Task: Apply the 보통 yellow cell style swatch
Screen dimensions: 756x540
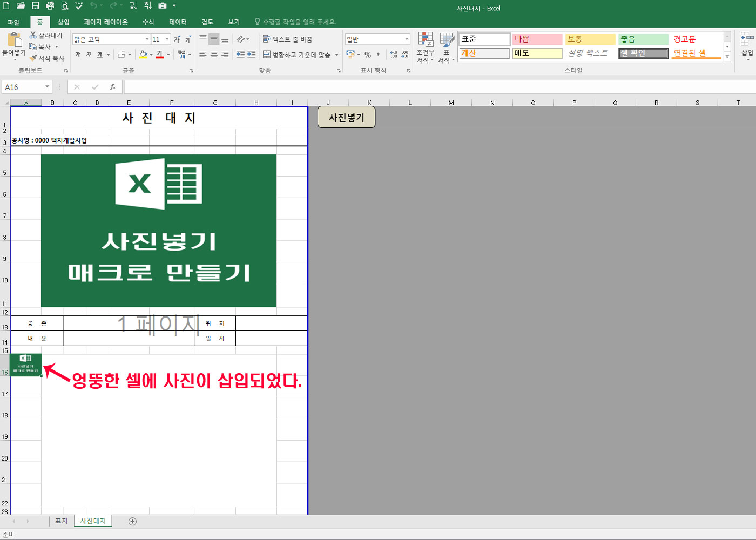Action: (x=590, y=39)
